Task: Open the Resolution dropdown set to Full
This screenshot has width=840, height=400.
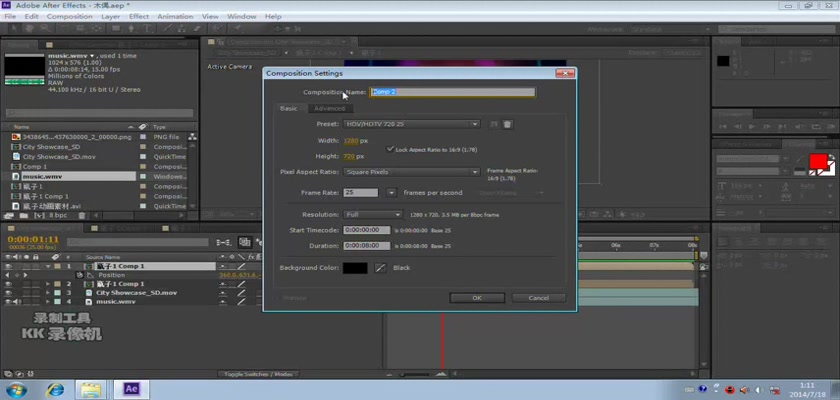Action: coord(372,215)
